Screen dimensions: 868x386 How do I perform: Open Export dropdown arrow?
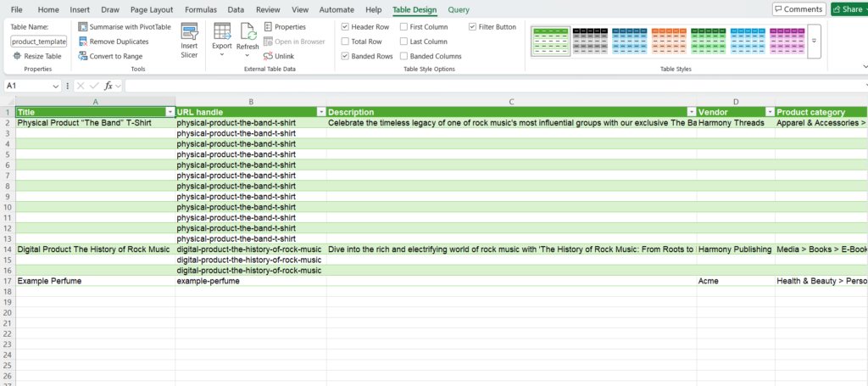(222, 54)
